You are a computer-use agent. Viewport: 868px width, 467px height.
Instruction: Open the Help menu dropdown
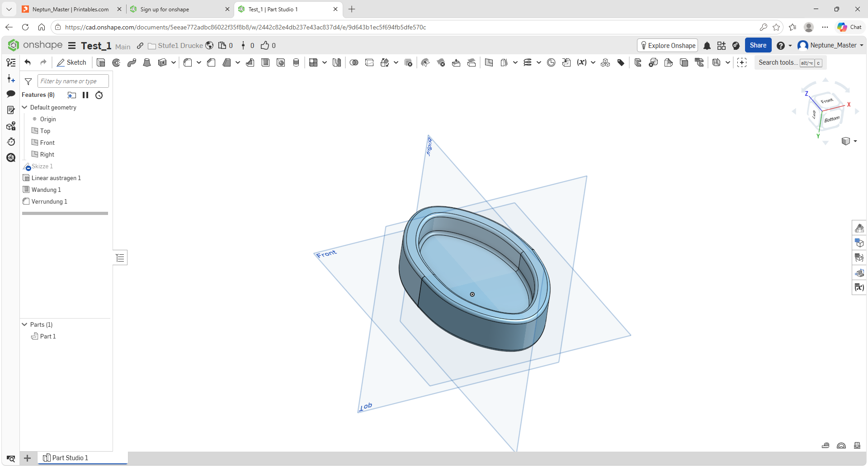click(784, 46)
